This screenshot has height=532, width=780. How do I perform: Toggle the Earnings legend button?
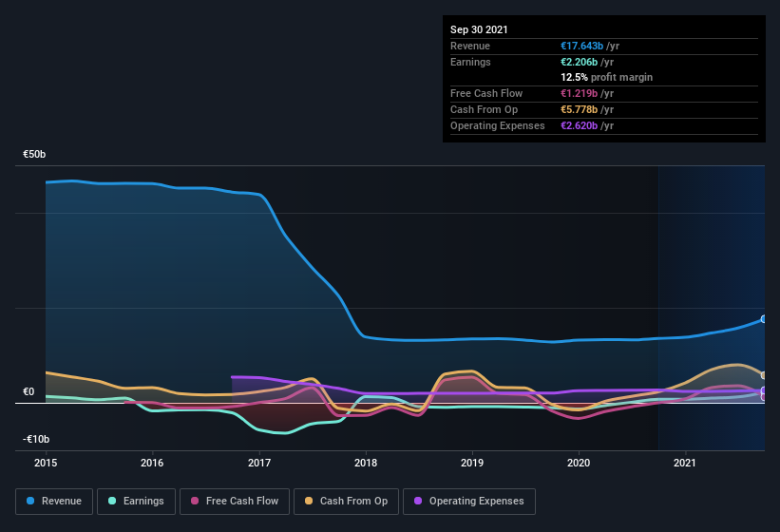(136, 502)
